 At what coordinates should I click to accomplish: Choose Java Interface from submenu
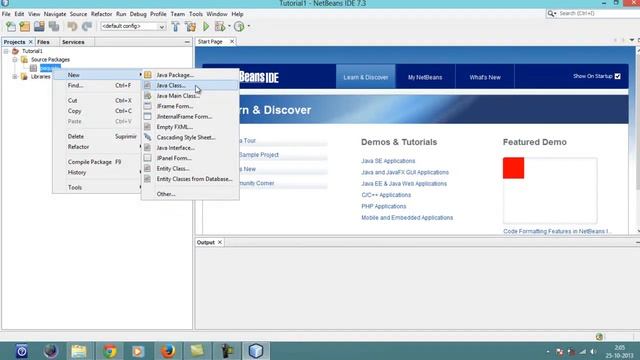tap(190, 148)
